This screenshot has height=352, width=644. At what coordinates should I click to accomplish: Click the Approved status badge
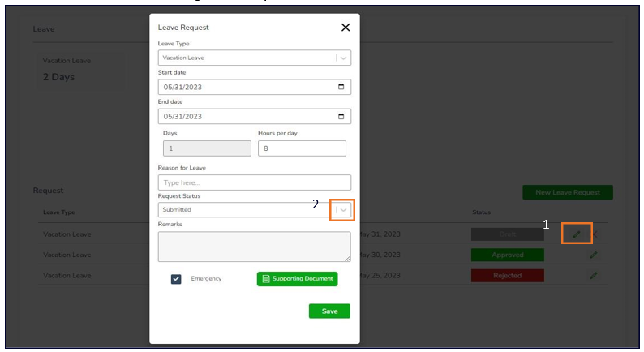[x=507, y=255]
